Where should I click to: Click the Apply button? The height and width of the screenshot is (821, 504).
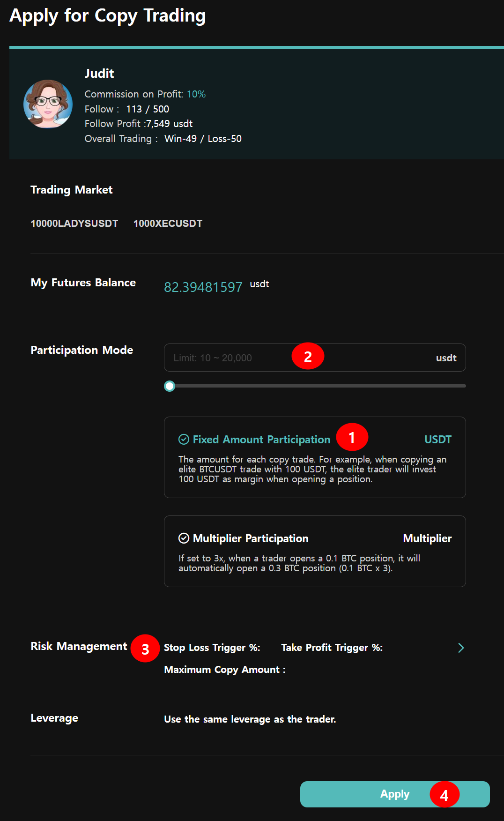pos(394,794)
